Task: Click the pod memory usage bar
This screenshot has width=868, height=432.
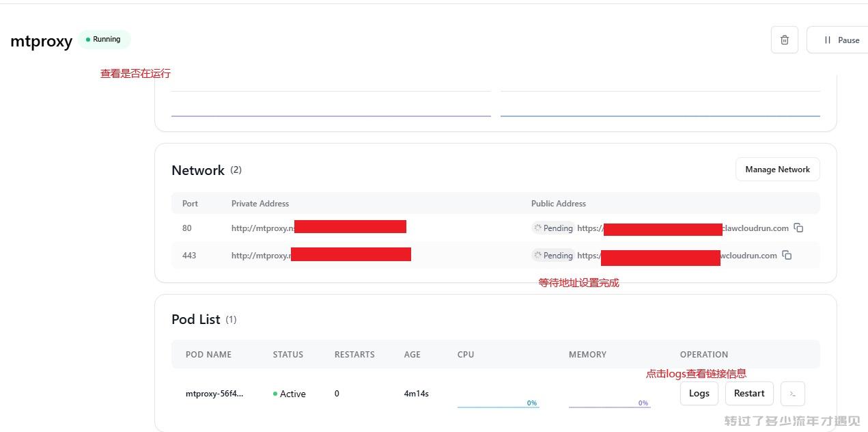Action: click(x=609, y=403)
